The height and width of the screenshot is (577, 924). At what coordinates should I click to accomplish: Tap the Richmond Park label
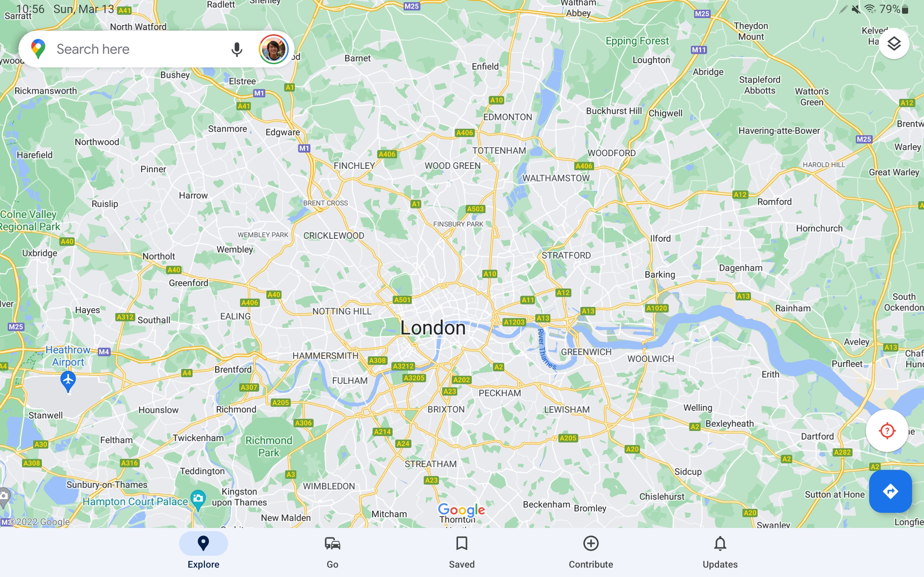(269, 446)
